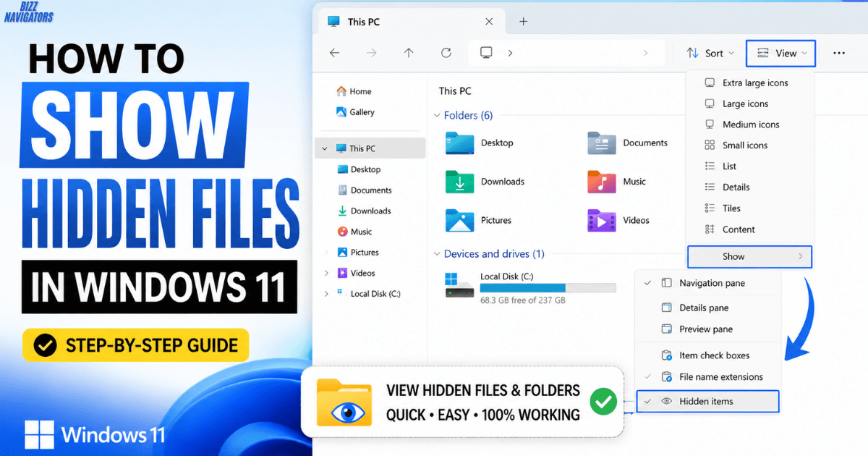Toggle Hidden items option

click(x=707, y=401)
